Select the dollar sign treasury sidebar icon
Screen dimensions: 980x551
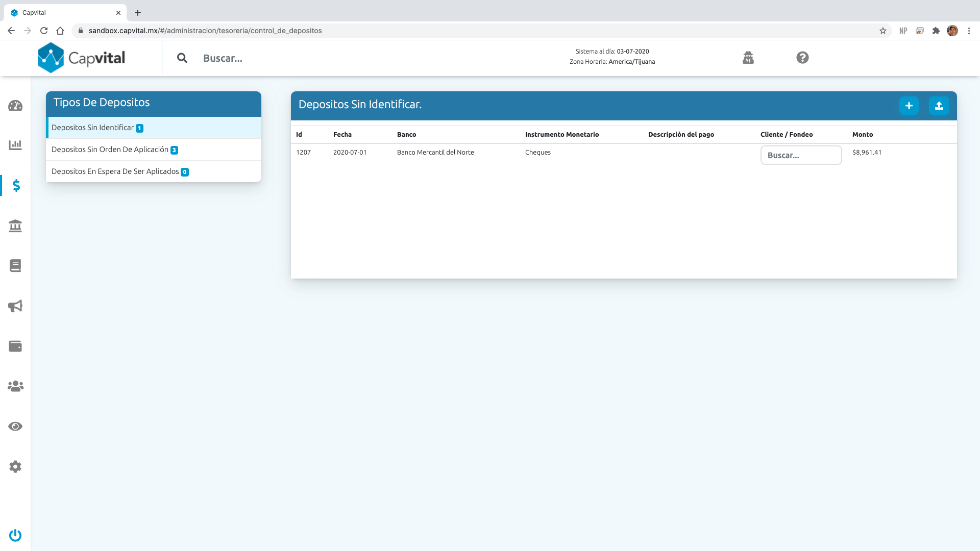(16, 185)
